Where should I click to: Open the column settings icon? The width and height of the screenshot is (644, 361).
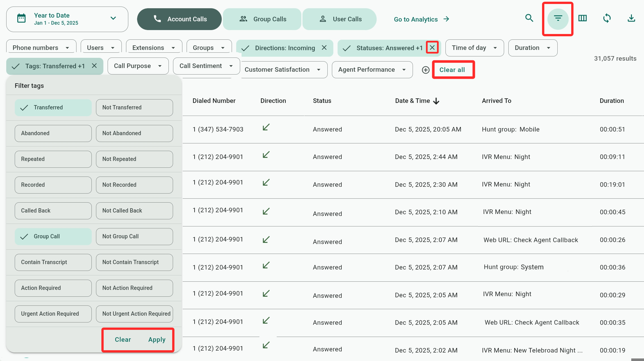[x=582, y=18]
